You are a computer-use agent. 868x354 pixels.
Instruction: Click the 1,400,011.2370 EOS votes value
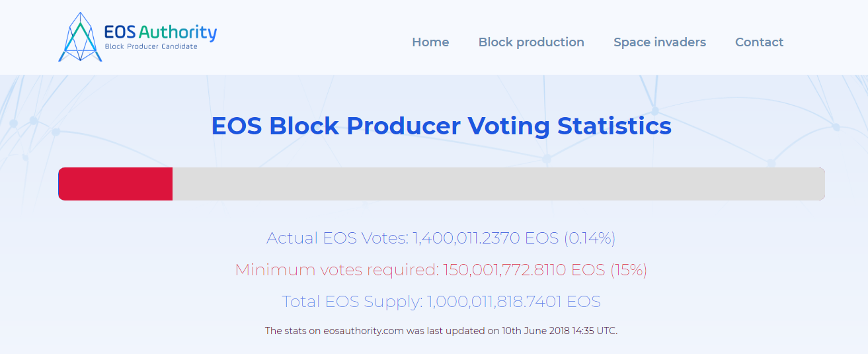pyautogui.click(x=486, y=238)
